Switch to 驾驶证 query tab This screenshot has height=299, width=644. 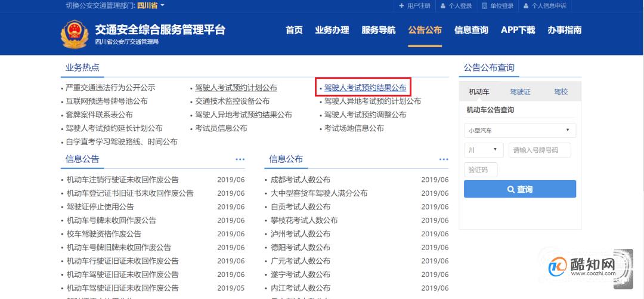click(x=520, y=92)
